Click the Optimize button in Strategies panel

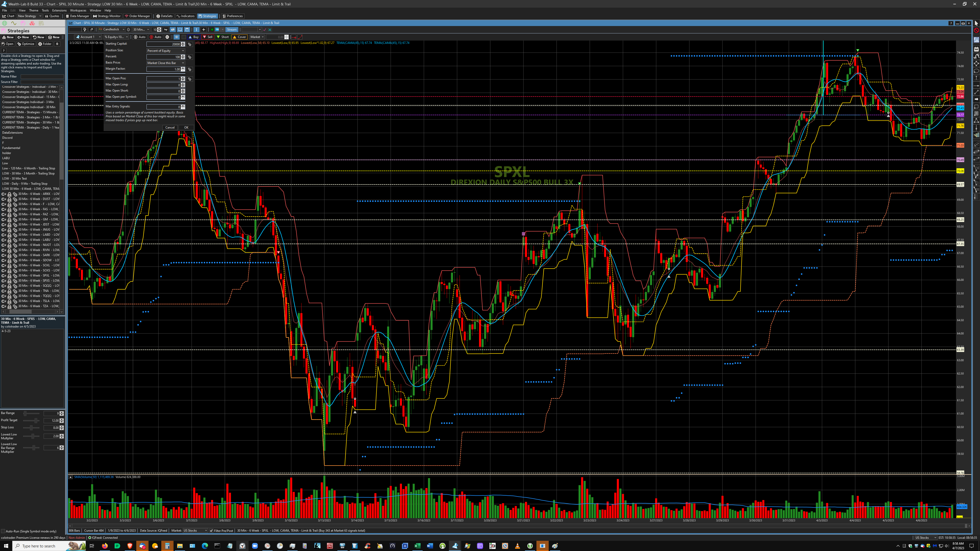[x=26, y=44]
